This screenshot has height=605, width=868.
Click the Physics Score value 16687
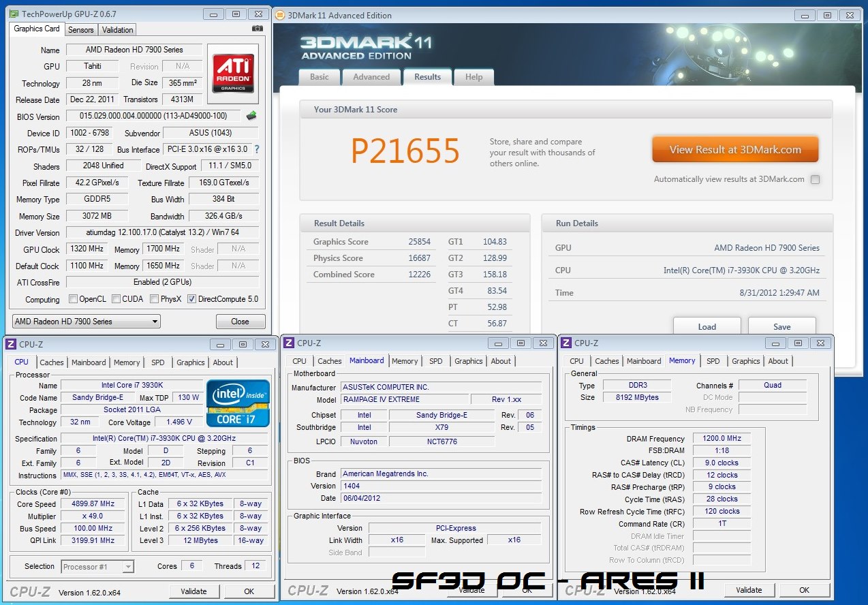420,258
